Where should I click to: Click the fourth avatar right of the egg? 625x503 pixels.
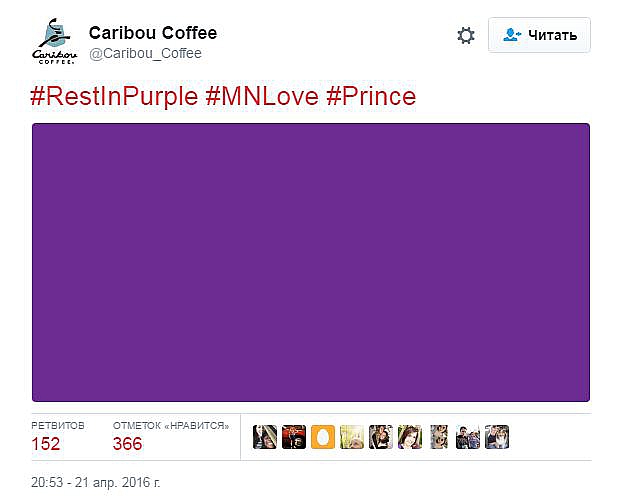(x=439, y=437)
